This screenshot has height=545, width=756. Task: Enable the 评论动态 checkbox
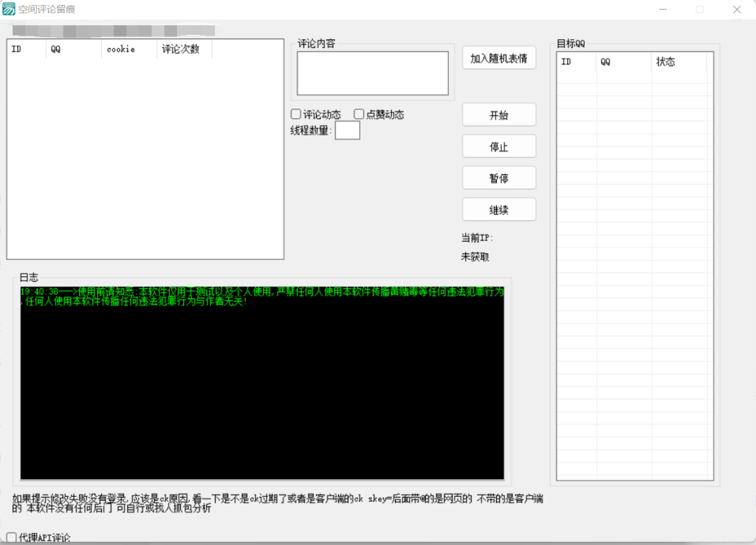[296, 114]
